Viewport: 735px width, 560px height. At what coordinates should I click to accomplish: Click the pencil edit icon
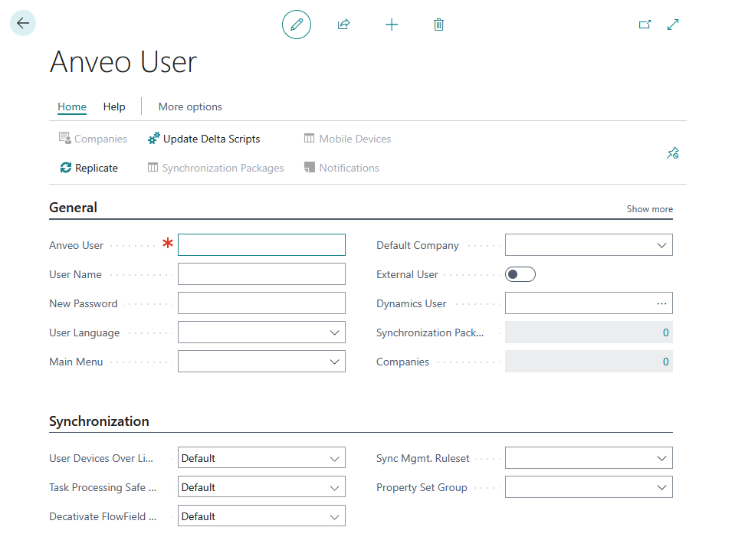click(x=297, y=25)
